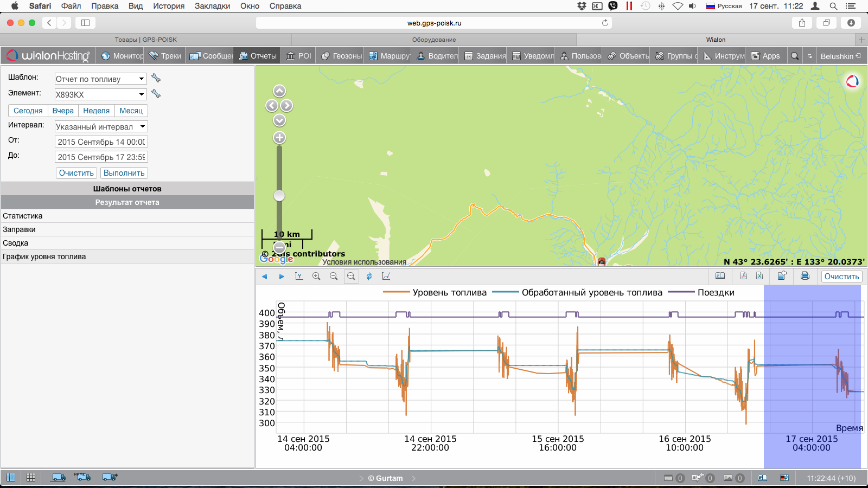Switch to the Геозоны tab
Viewport: 868px width, 488px height.
[341, 56]
